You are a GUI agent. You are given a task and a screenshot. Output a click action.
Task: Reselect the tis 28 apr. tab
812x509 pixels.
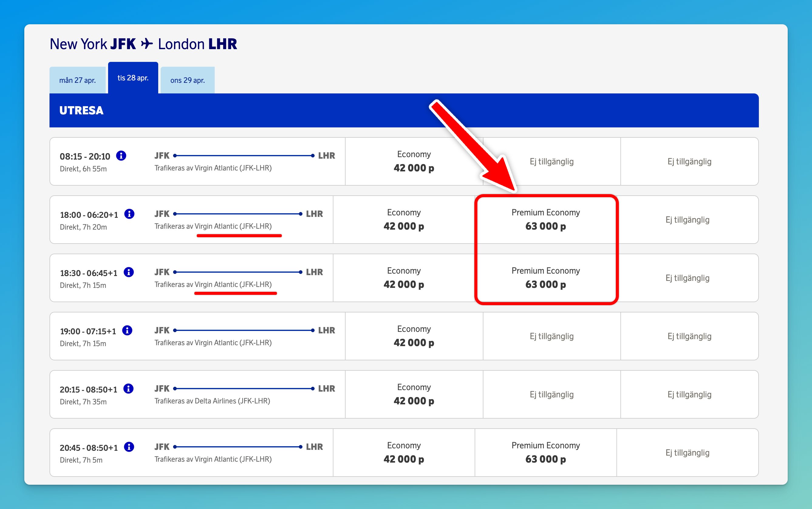click(x=133, y=78)
